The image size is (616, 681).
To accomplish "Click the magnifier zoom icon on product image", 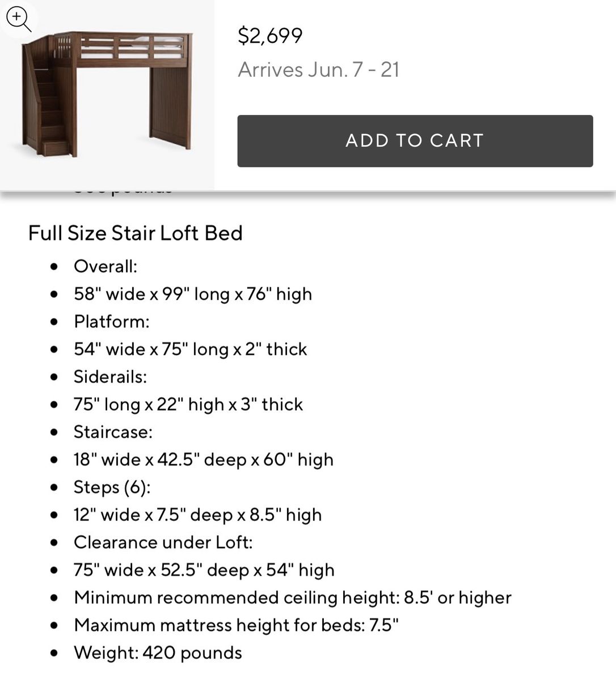I will (x=18, y=19).
